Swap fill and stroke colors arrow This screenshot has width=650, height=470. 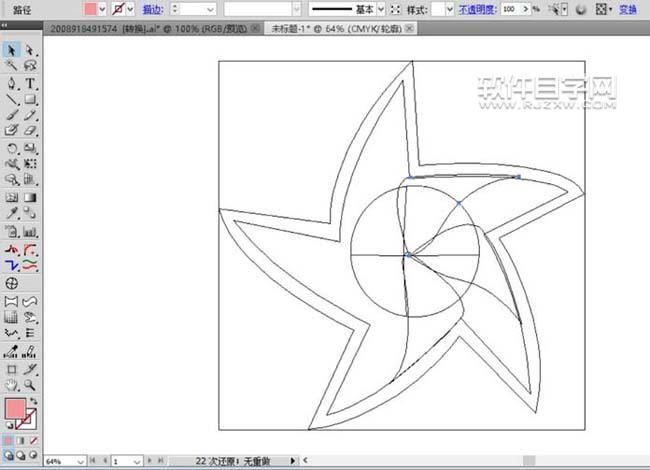coord(33,401)
